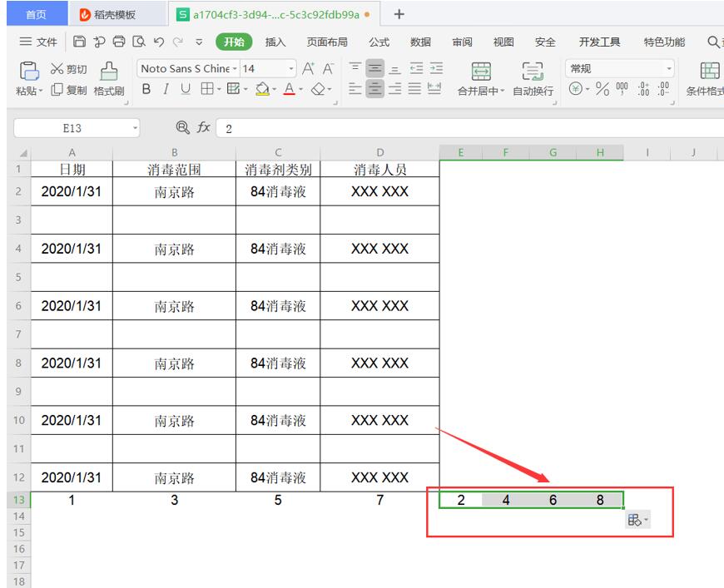Viewport: 724px width, 588px height.
Task: Click the eraser clear-format icon
Action: (318, 89)
